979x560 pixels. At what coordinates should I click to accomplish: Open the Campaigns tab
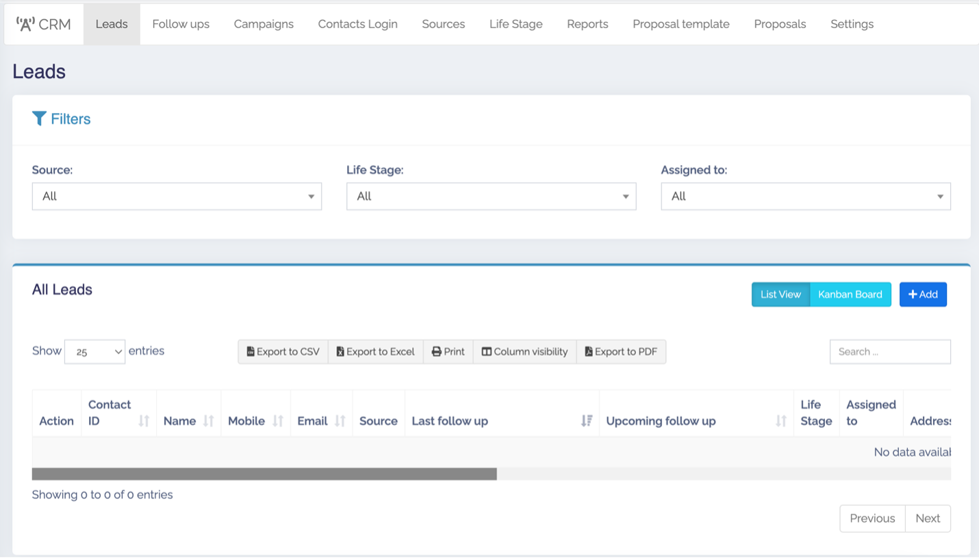(x=264, y=24)
